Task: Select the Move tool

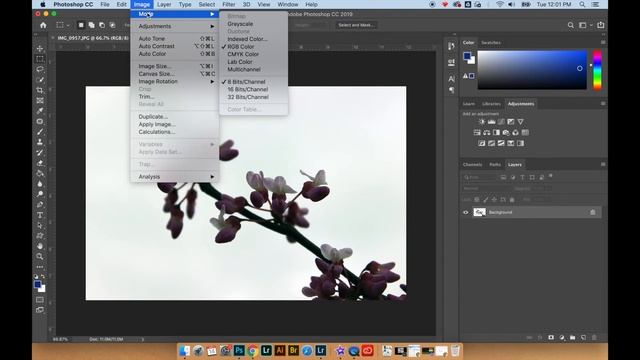Action: [40, 49]
